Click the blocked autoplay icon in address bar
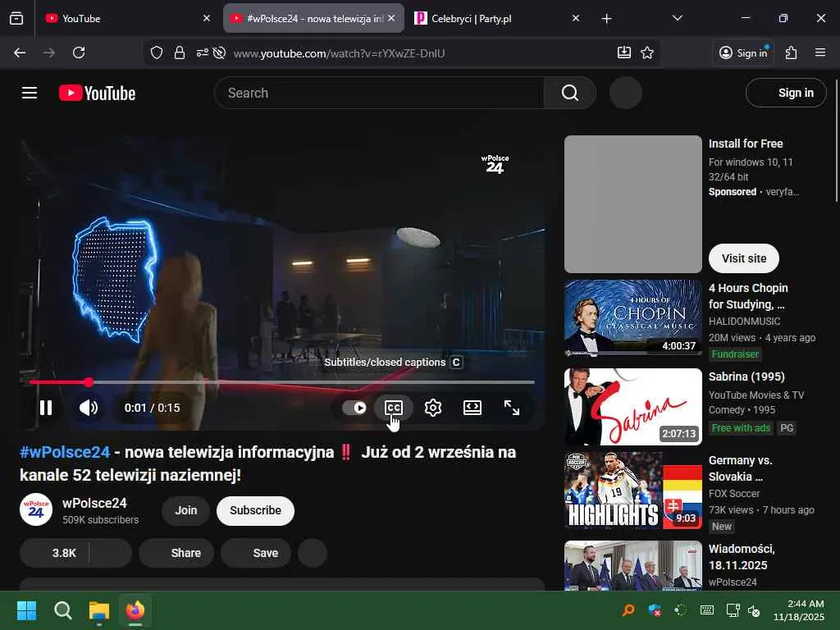The image size is (840, 630). (219, 52)
